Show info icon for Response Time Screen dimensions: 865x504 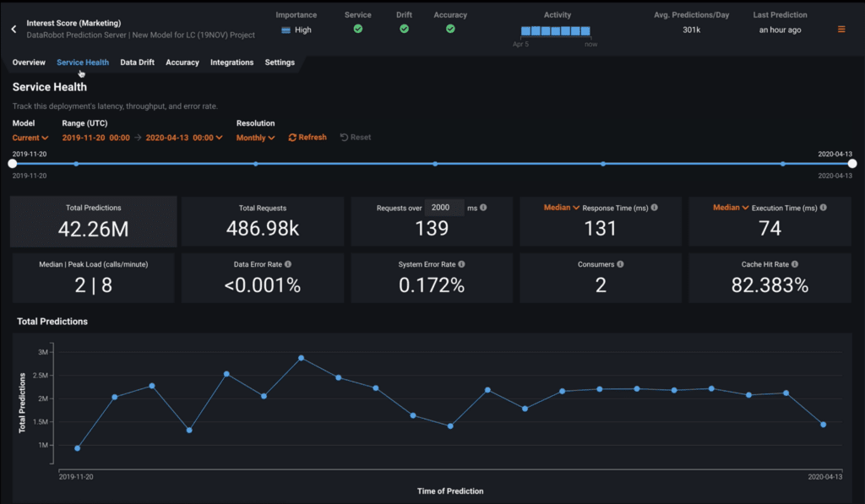pos(655,208)
